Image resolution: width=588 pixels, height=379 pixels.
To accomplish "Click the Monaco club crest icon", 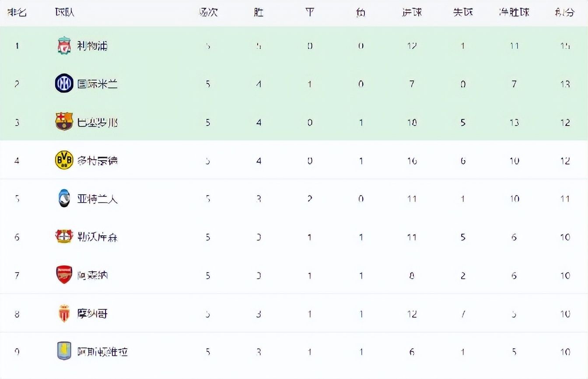I will [x=64, y=313].
